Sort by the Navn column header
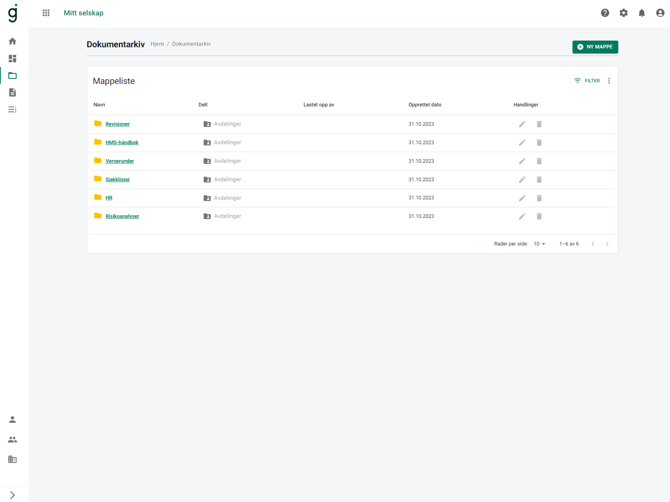This screenshot has width=670, height=502. coord(99,105)
